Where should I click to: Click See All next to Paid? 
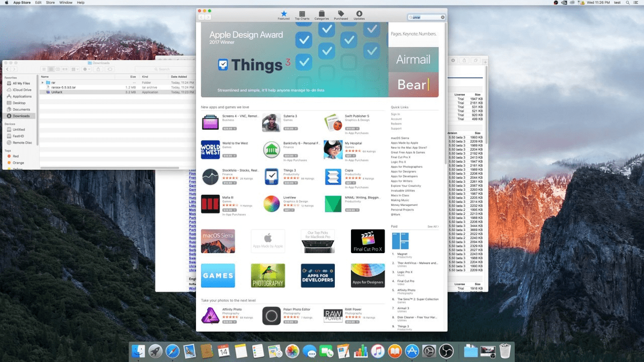pyautogui.click(x=434, y=226)
